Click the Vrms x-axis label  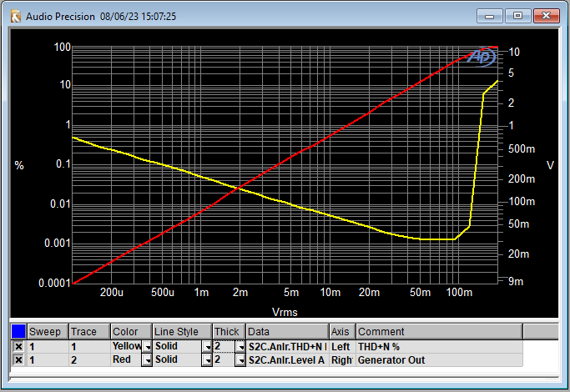pyautogui.click(x=285, y=313)
